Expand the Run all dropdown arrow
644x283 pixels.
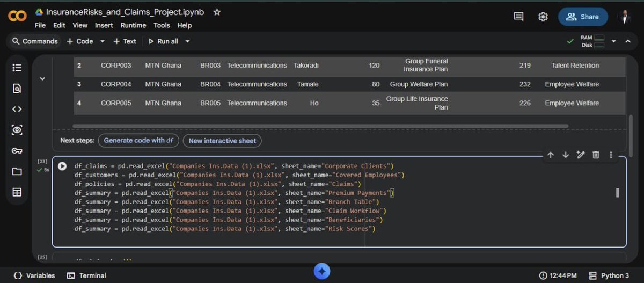[x=187, y=41]
